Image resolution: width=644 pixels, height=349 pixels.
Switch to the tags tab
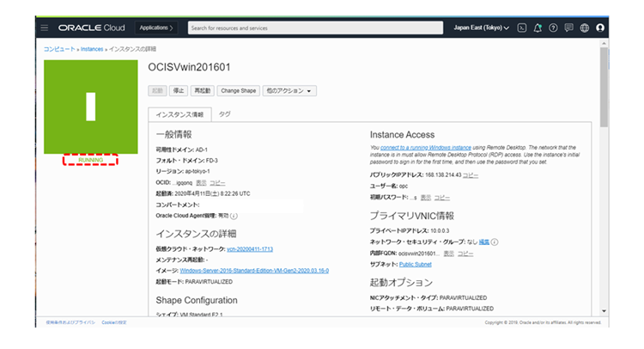(x=224, y=114)
